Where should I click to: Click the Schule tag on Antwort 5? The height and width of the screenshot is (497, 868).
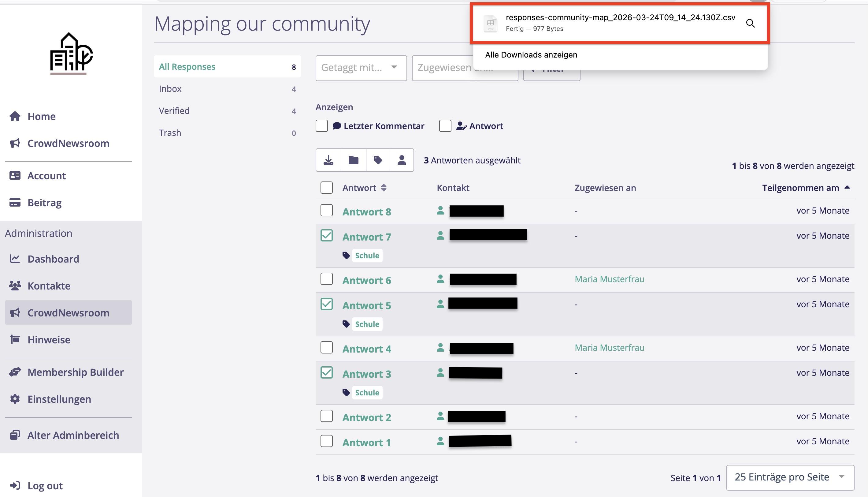[367, 324]
